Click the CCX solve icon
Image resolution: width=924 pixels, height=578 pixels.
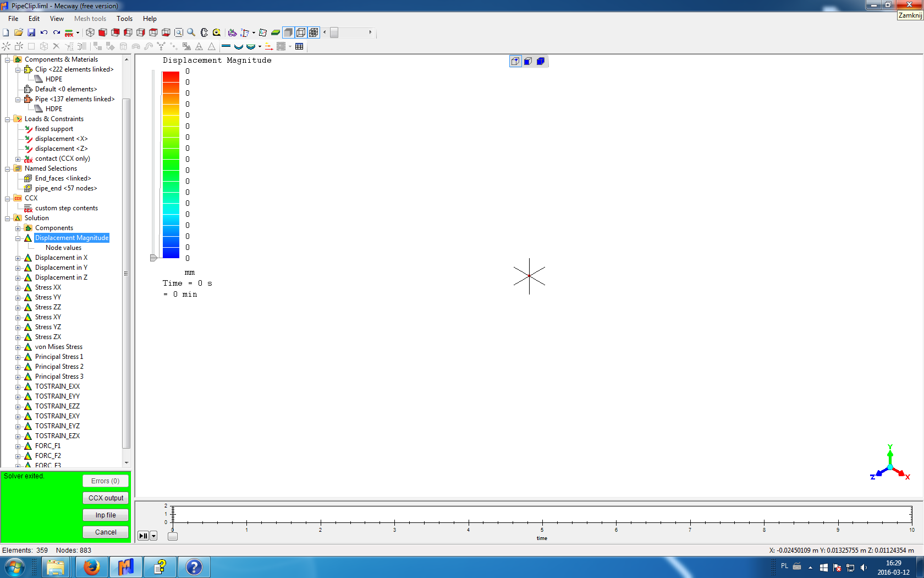point(69,32)
